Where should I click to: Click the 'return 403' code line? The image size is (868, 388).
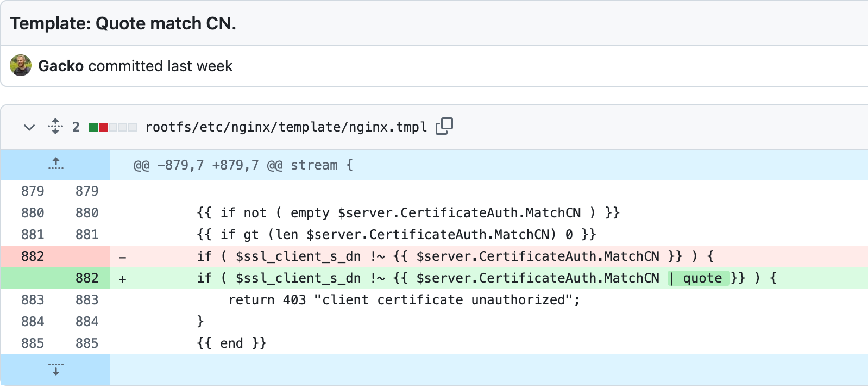pyautogui.click(x=404, y=300)
